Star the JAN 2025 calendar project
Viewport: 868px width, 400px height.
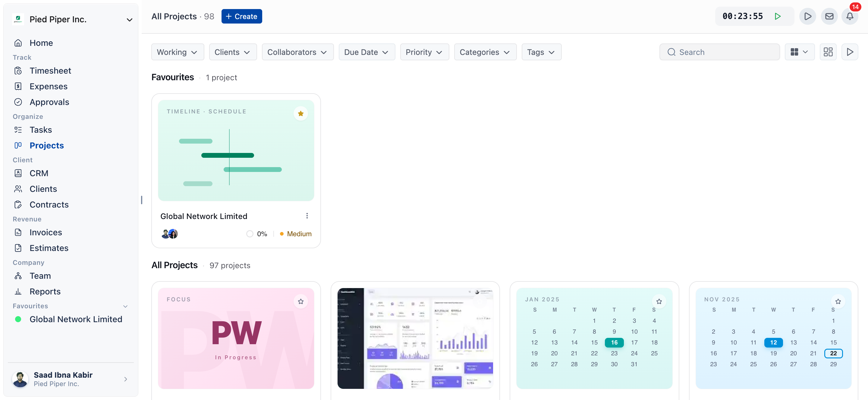tap(659, 302)
